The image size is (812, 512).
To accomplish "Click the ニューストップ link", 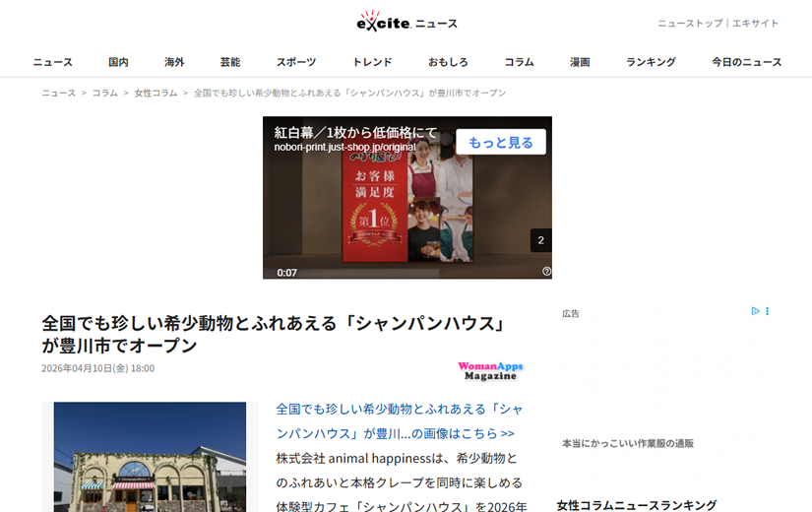I will tap(690, 23).
